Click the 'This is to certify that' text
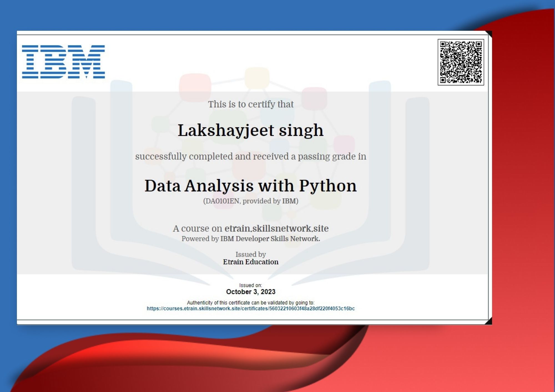The image size is (555, 392). pyautogui.click(x=251, y=104)
